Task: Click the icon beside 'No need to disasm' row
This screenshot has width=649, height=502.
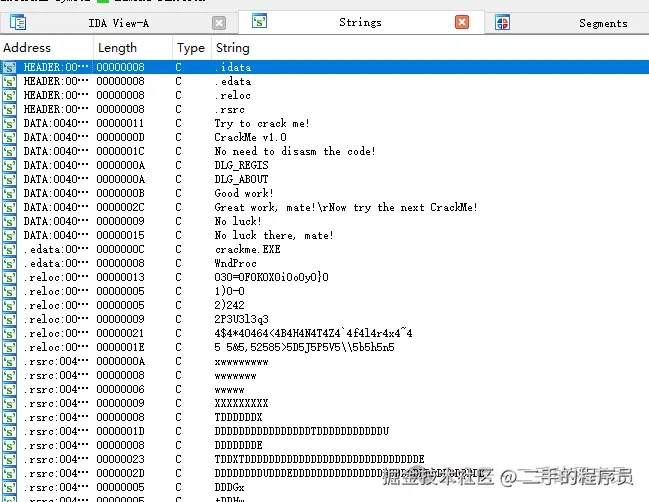Action: (x=10, y=151)
